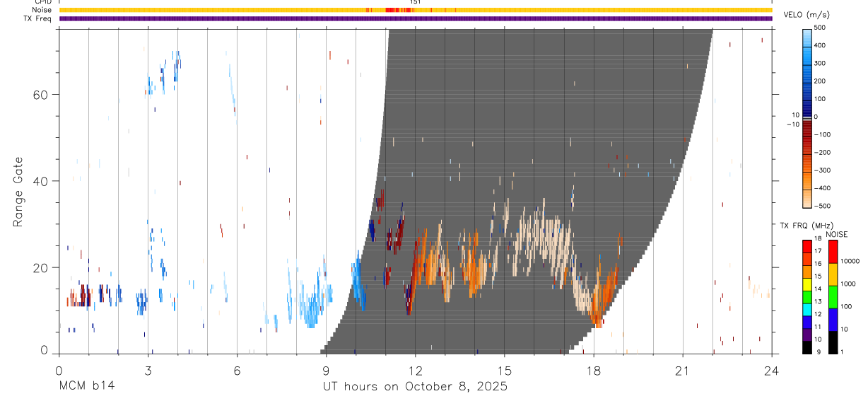This screenshot has width=868, height=401.
Task: Click the UT hours on October 8, 2025 title
Action: coord(415,387)
